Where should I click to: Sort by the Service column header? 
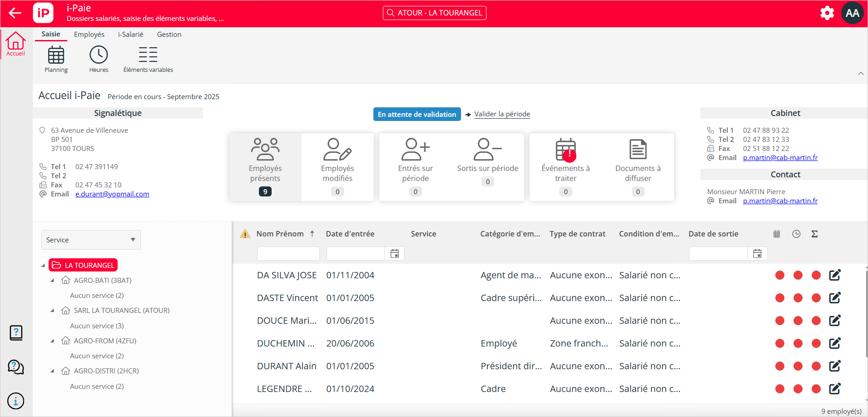(x=423, y=234)
